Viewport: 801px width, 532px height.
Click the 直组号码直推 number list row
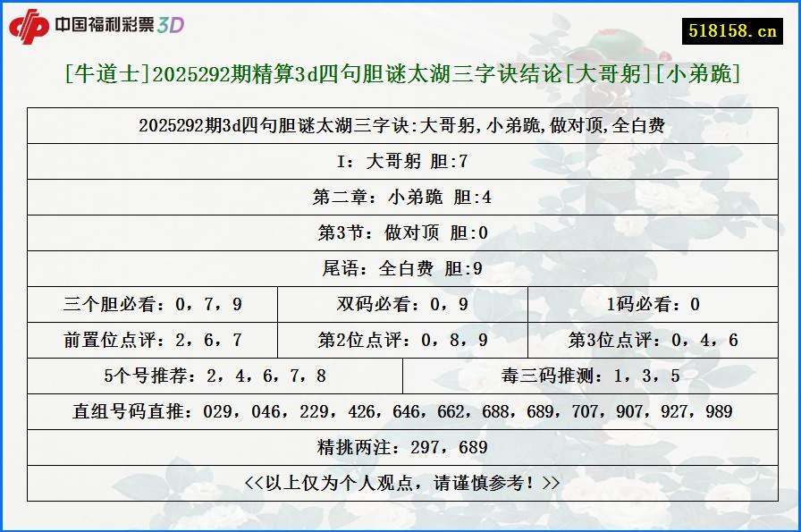[400, 411]
